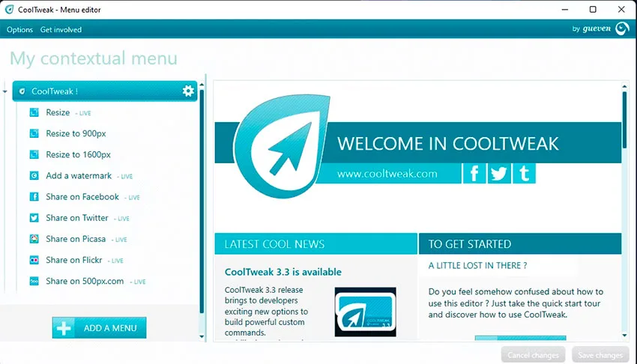Click the Add a watermark icon
The width and height of the screenshot is (637, 364).
pos(34,176)
